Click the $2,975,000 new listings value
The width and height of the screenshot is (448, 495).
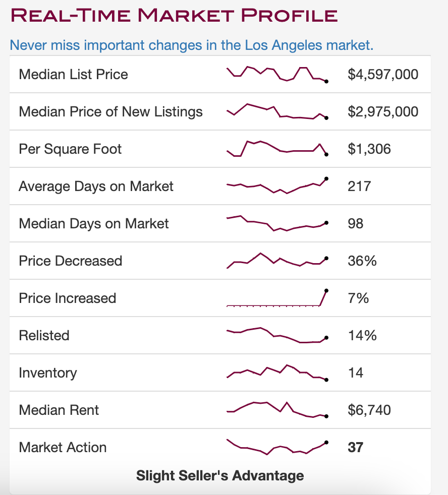pyautogui.click(x=383, y=112)
